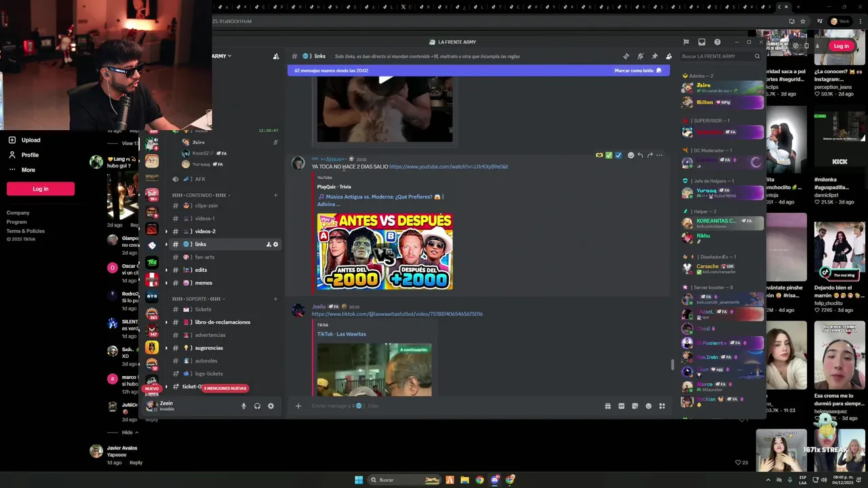Click the NUEVO badge in server list

[x=152, y=389]
